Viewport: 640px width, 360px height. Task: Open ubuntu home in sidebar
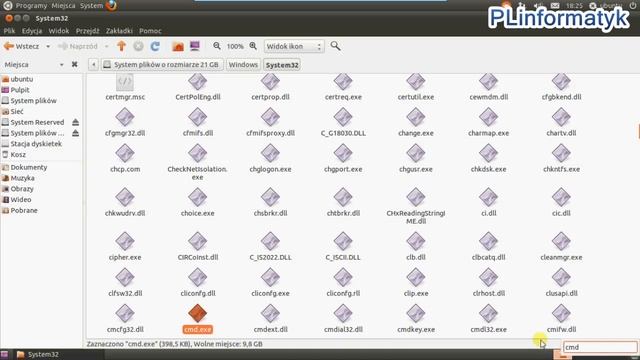pos(22,79)
